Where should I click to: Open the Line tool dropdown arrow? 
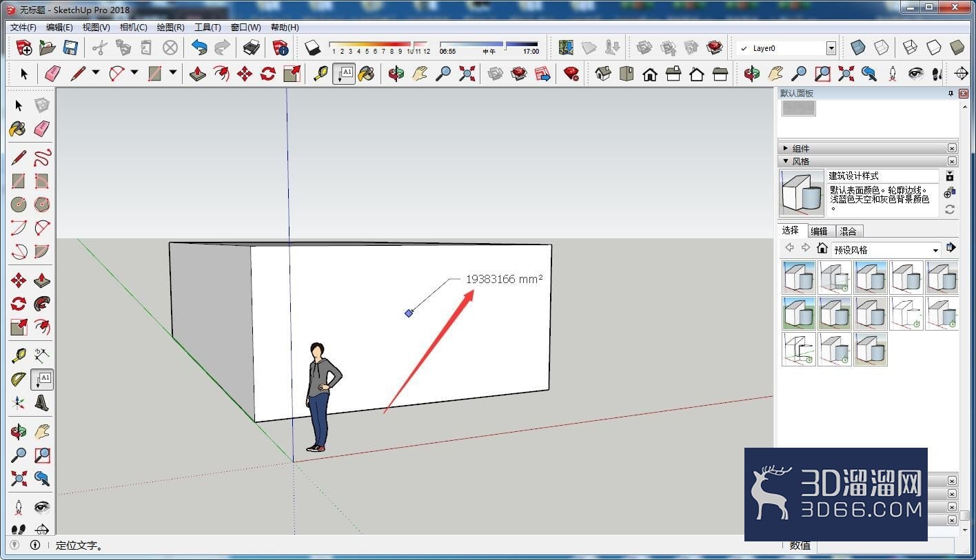click(96, 73)
